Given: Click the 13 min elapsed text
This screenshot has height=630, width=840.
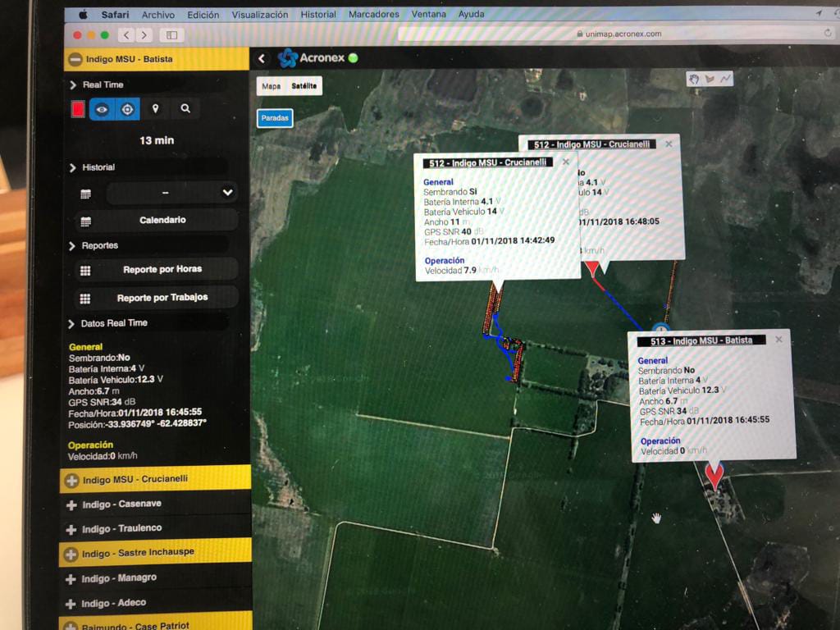Looking at the screenshot, I should [x=157, y=140].
